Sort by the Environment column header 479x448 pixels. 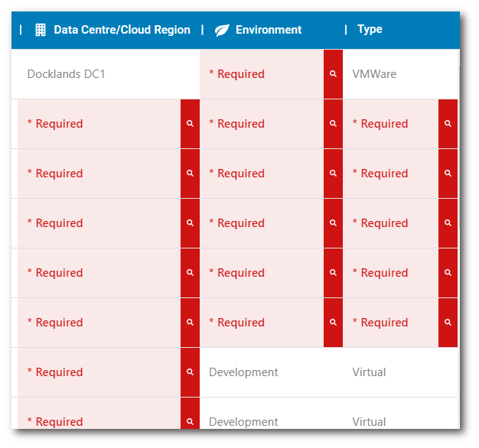click(x=269, y=30)
